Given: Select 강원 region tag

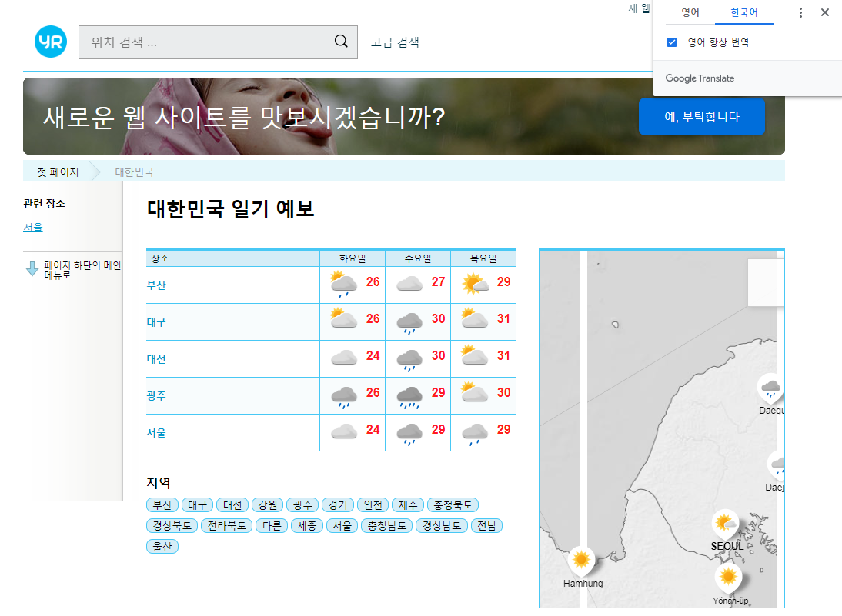Looking at the screenshot, I should coord(267,505).
